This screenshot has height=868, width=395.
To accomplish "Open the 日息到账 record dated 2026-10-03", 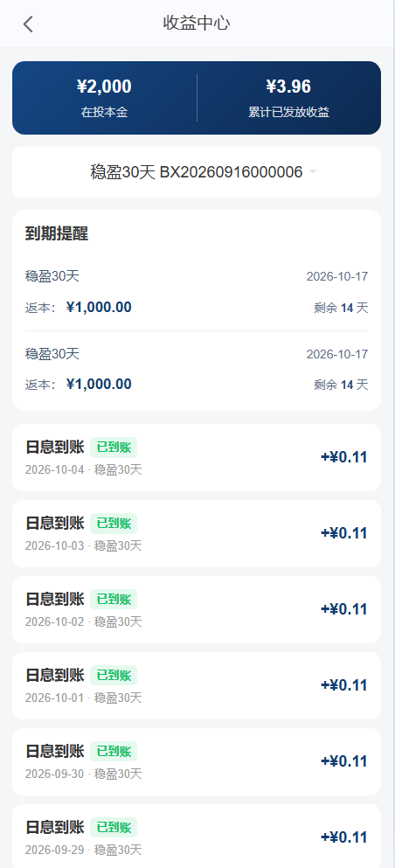I will (197, 533).
